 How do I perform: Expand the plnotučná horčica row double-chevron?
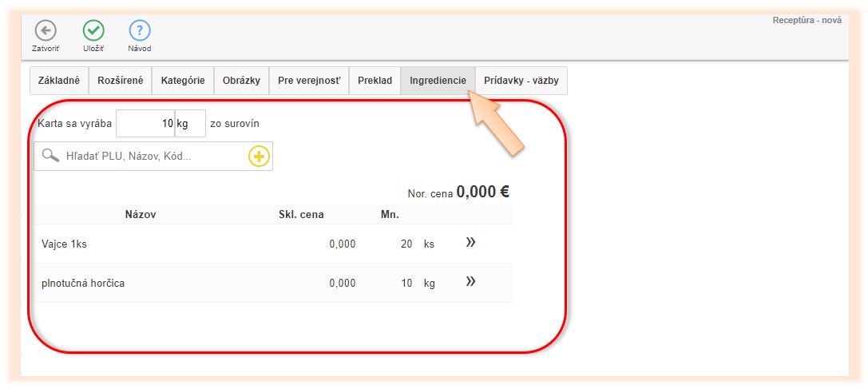click(x=470, y=282)
